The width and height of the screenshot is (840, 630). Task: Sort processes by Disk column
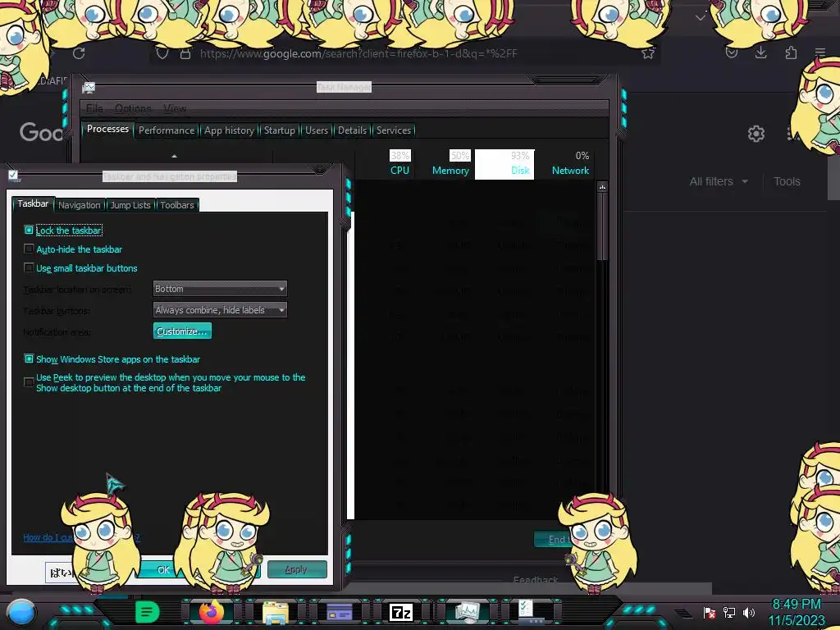point(504,164)
